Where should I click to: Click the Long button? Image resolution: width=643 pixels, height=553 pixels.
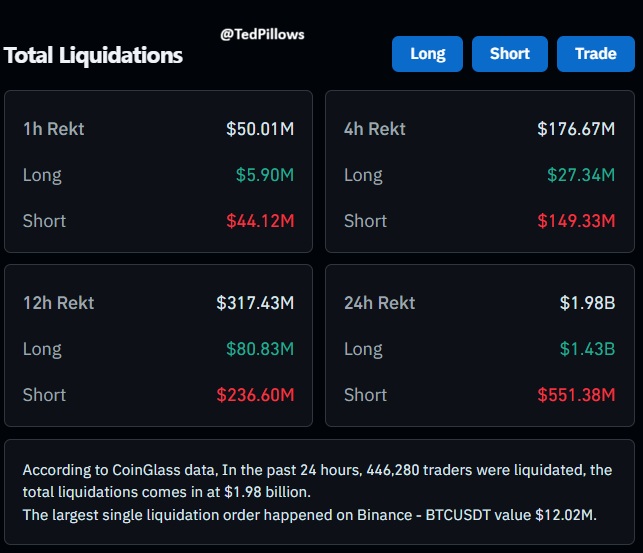pyautogui.click(x=427, y=54)
